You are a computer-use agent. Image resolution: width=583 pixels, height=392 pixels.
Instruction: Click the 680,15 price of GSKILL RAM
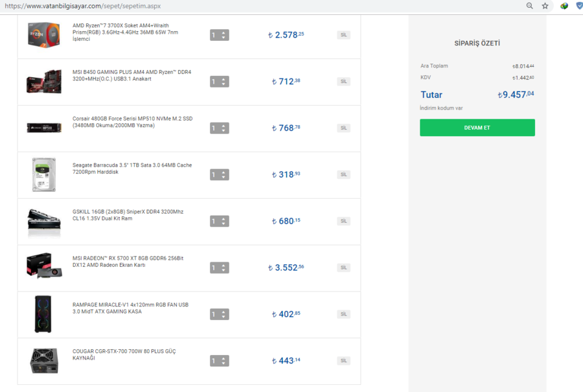[286, 221]
